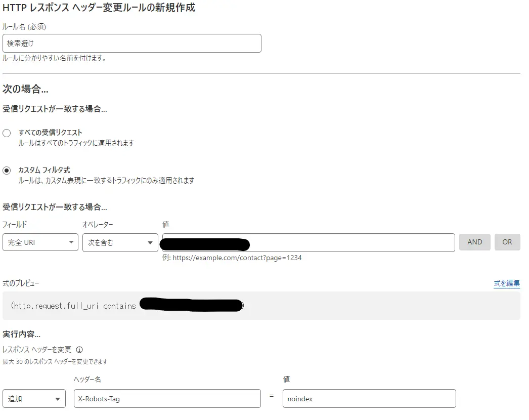This screenshot has width=529, height=420.
Task: Click the filter 値 input field
Action: [x=308, y=243]
